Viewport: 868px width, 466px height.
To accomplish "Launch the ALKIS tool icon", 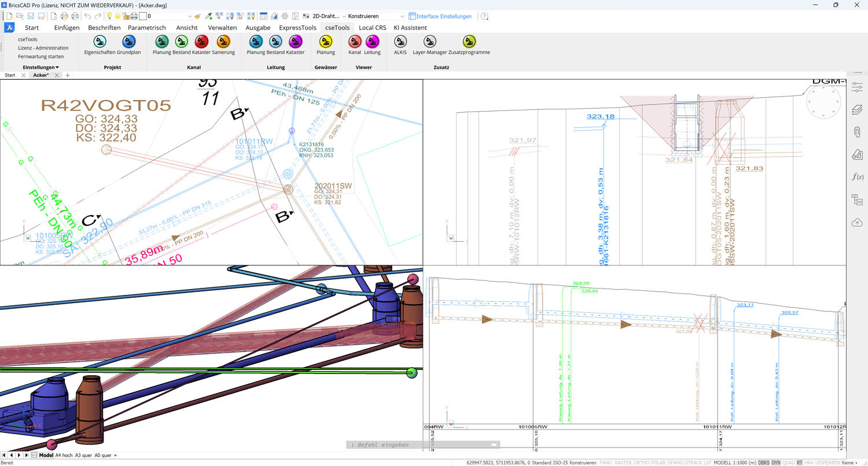I will (x=400, y=42).
